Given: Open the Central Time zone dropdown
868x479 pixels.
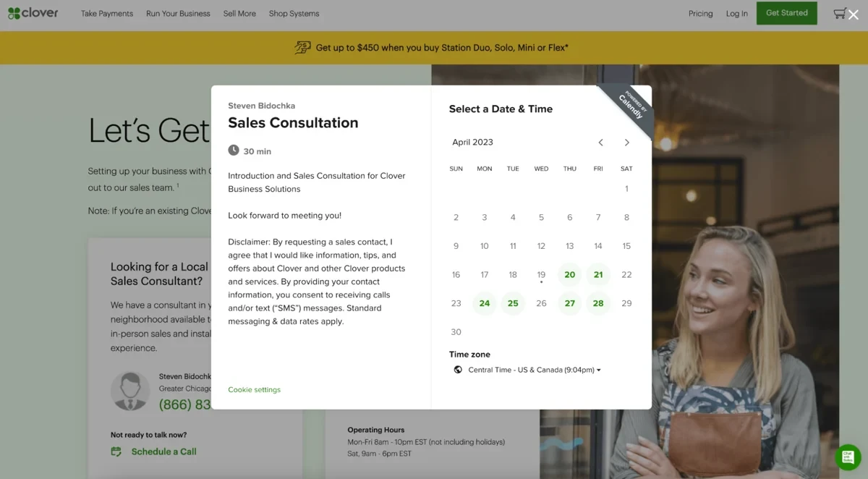Looking at the screenshot, I should tap(535, 370).
